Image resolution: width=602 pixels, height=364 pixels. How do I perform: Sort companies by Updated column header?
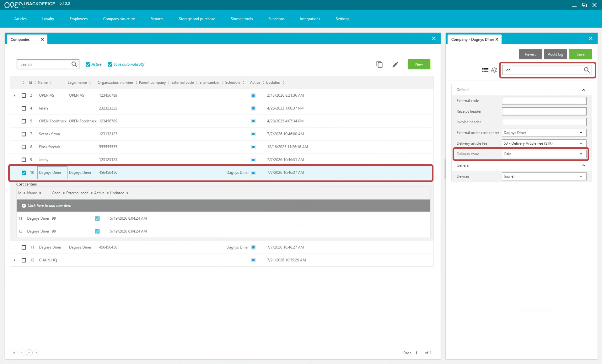tap(275, 83)
